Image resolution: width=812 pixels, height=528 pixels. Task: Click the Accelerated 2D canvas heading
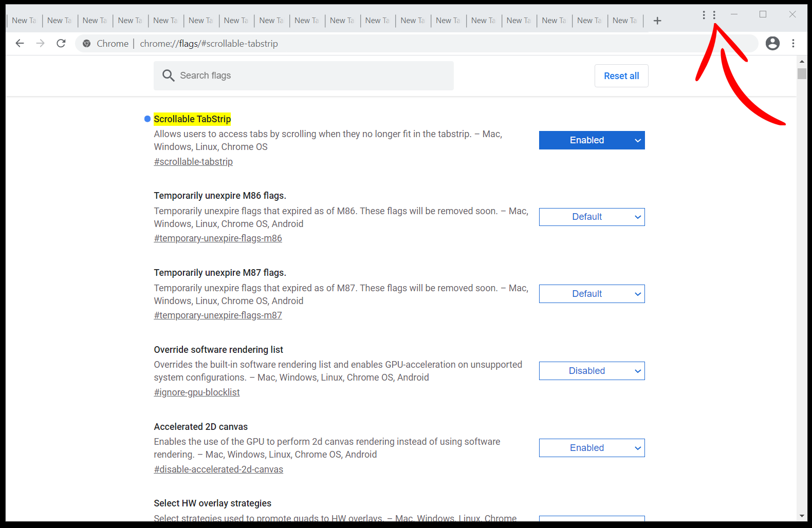[200, 427]
